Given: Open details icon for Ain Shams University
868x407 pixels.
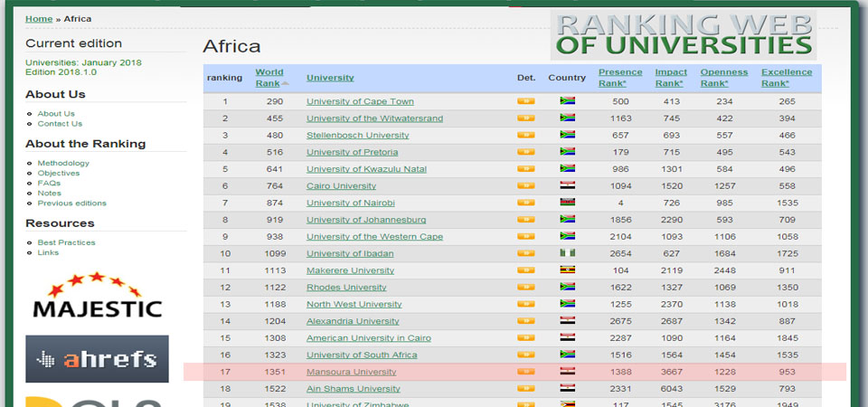Looking at the screenshot, I should [526, 388].
